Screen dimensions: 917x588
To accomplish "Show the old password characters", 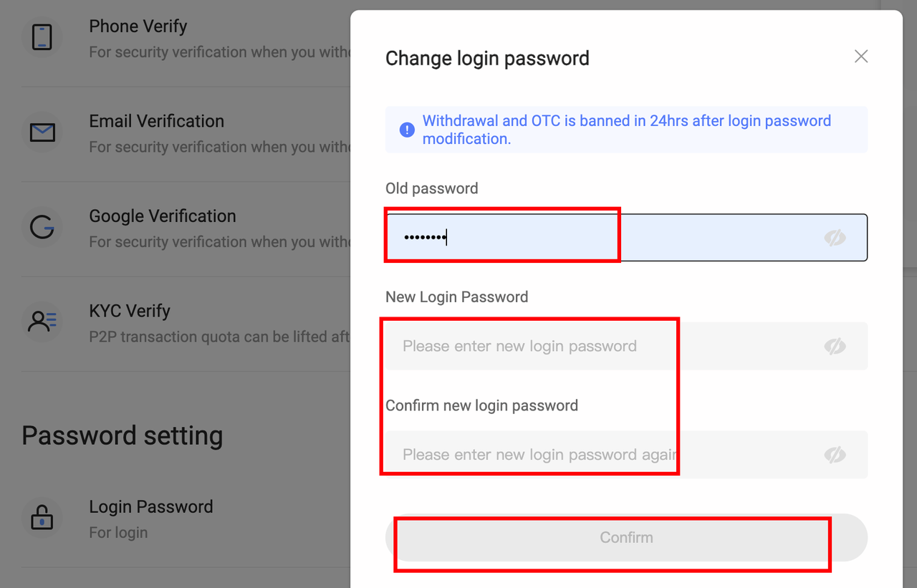I will [835, 238].
